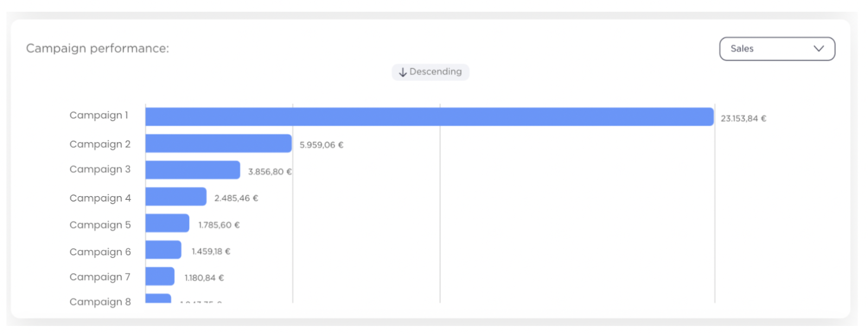Click the Campaign 4 bar
Screen dimensions: 868x334
click(x=176, y=197)
